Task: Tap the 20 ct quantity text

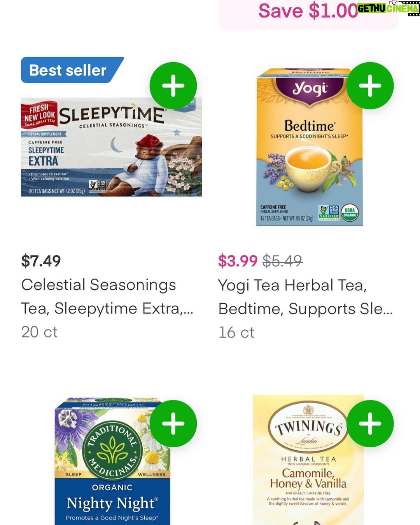Action: coord(39,332)
